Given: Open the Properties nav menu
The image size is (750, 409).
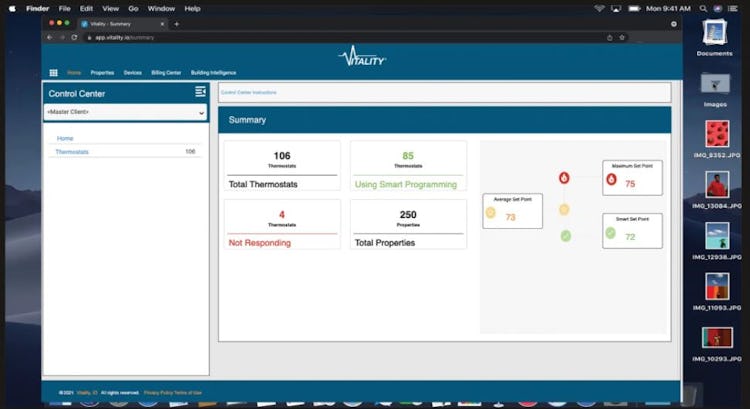Looking at the screenshot, I should [x=102, y=73].
